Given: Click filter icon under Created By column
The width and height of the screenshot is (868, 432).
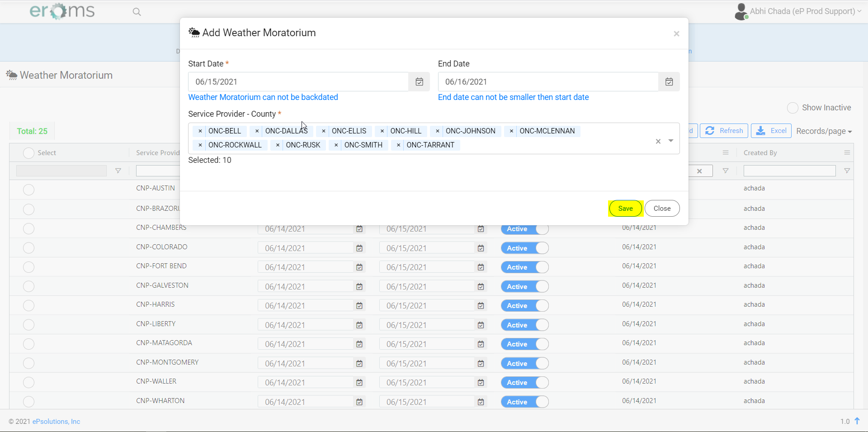Looking at the screenshot, I should coord(847,171).
